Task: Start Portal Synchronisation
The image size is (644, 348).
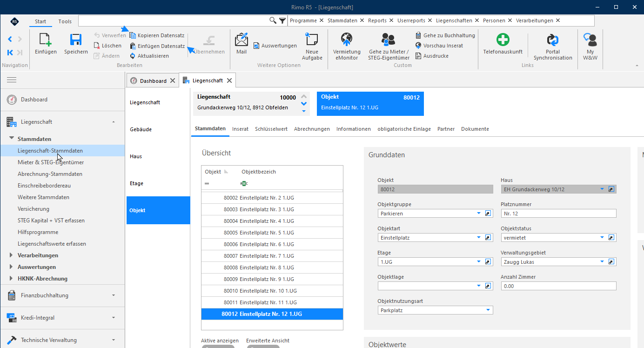Action: (553, 46)
